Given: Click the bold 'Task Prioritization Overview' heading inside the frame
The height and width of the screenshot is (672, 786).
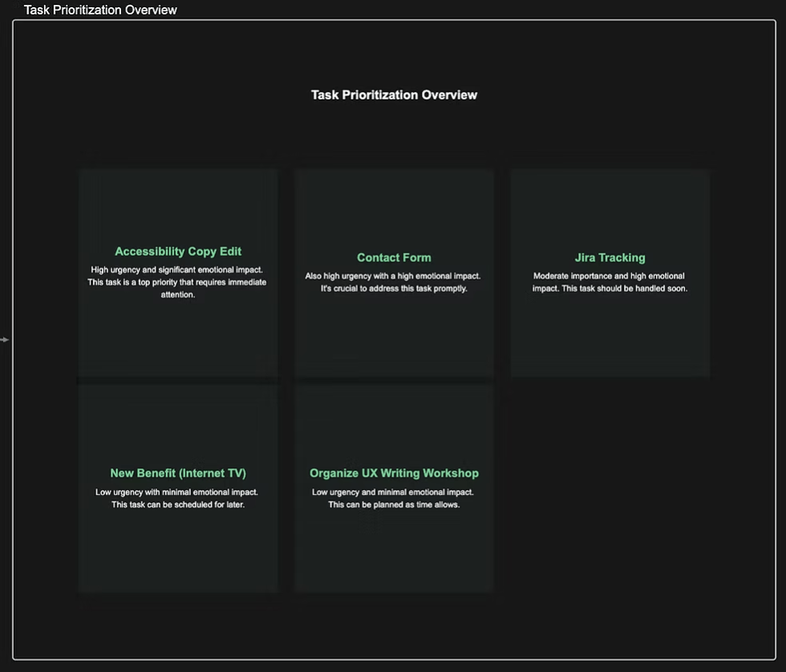Looking at the screenshot, I should (x=394, y=95).
